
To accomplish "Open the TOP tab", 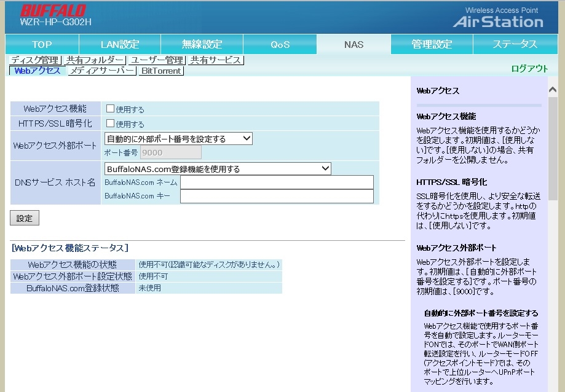I will coord(42,44).
